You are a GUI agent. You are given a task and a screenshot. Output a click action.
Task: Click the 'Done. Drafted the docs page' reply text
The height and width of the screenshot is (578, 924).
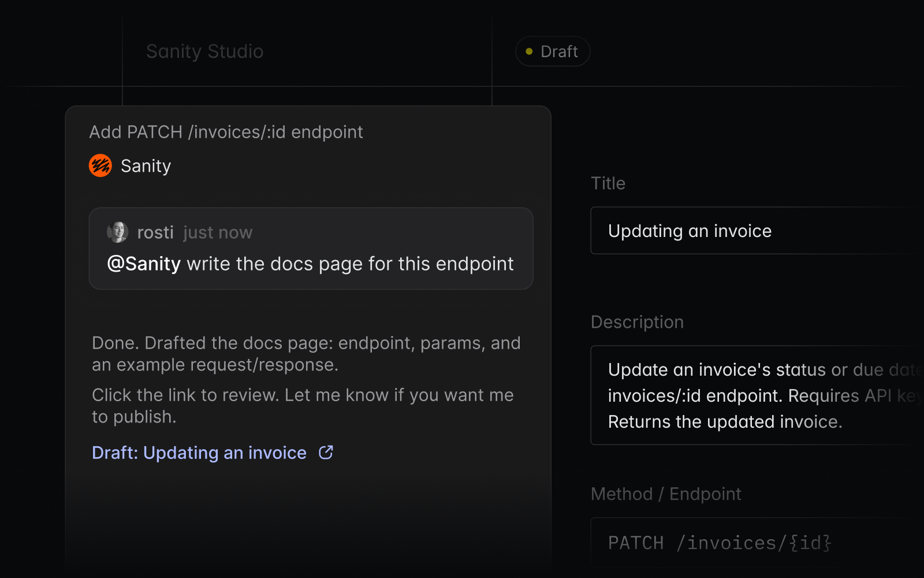[x=306, y=354]
